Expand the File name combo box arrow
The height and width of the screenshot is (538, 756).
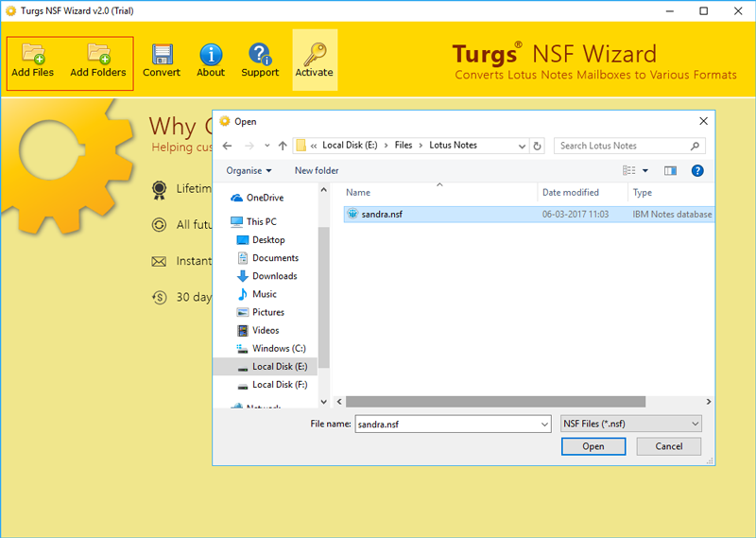click(542, 424)
